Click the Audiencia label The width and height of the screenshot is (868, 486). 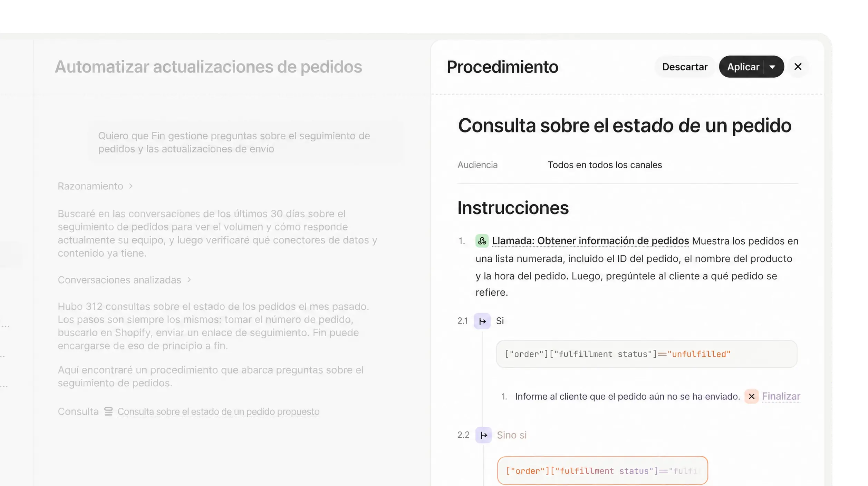(x=478, y=165)
